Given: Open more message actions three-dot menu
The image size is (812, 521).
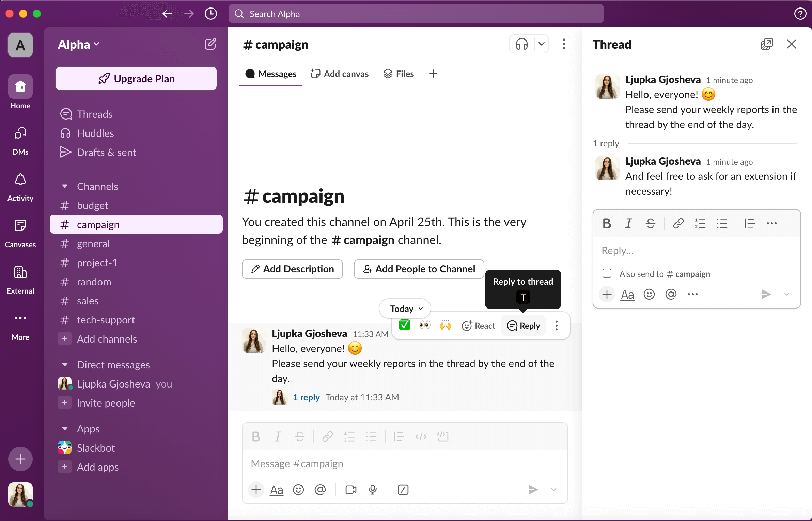Looking at the screenshot, I should [x=557, y=326].
